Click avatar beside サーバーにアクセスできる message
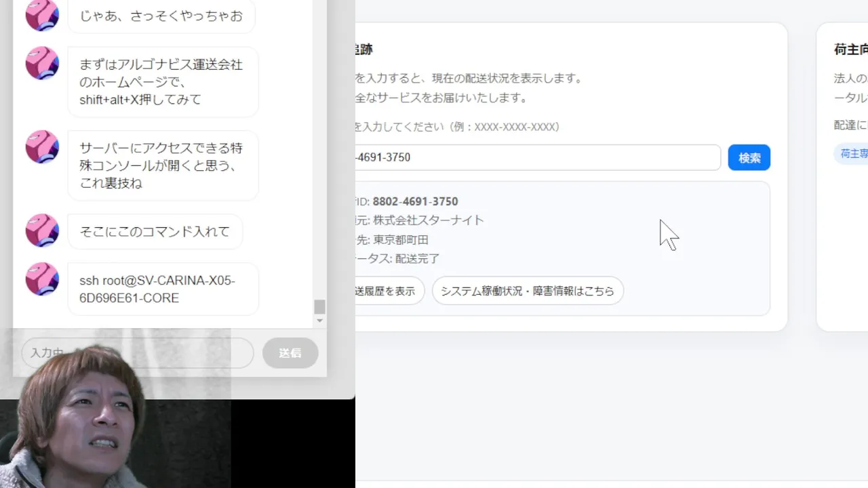This screenshot has width=868, height=488. [42, 147]
